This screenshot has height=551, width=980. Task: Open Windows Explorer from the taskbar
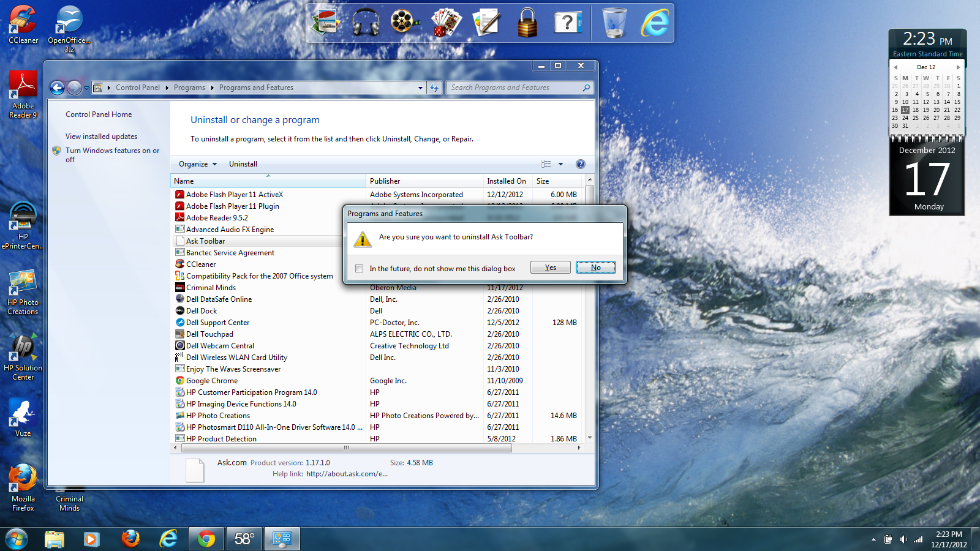[55, 539]
